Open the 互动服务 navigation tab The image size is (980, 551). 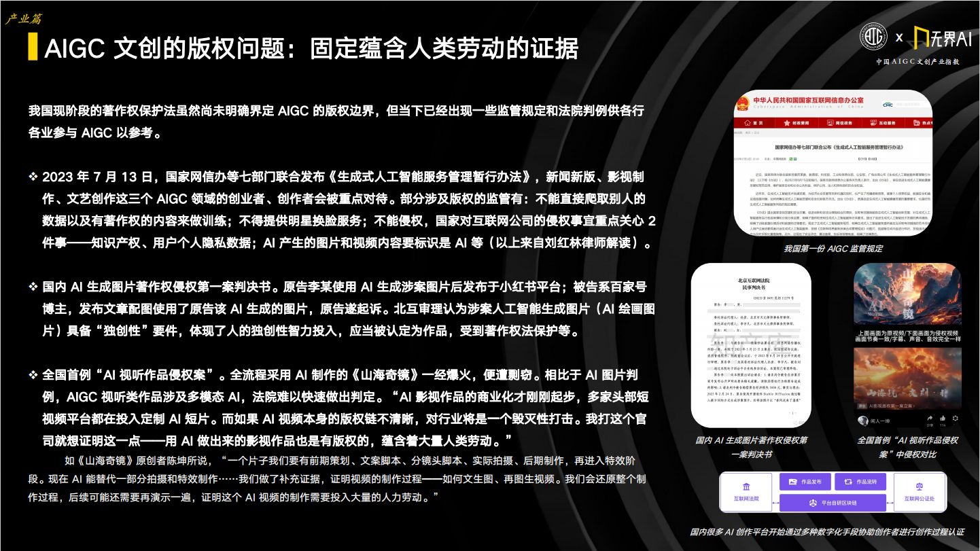pyautogui.click(x=883, y=123)
